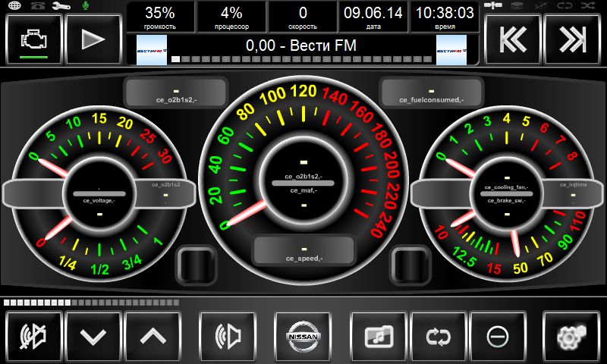Skip to next station
The height and width of the screenshot is (364, 607).
point(572,39)
